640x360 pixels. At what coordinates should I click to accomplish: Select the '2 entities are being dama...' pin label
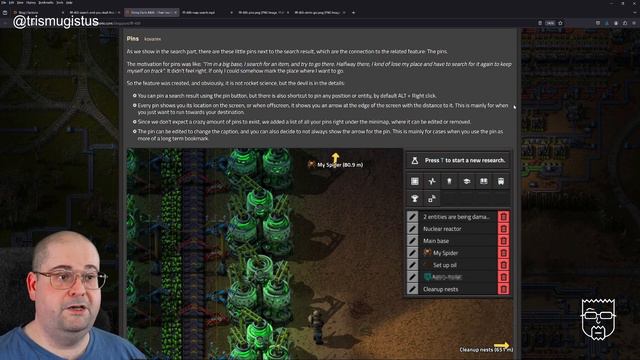456,217
